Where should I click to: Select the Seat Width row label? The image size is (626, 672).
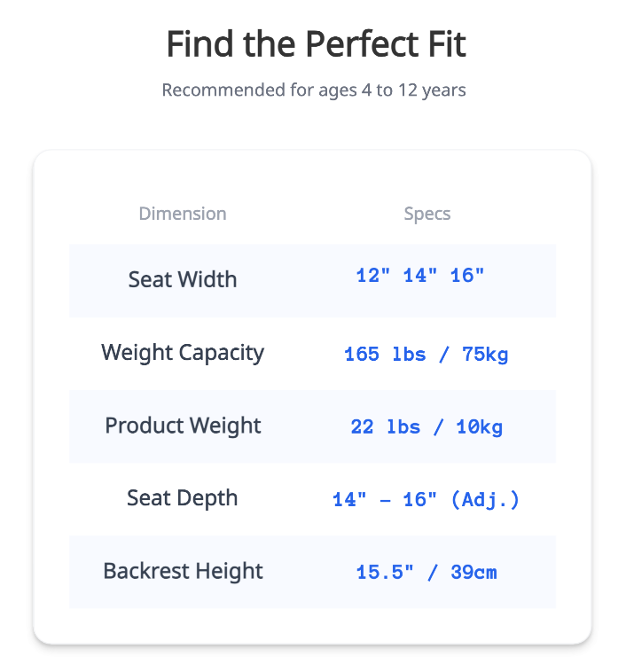click(183, 279)
